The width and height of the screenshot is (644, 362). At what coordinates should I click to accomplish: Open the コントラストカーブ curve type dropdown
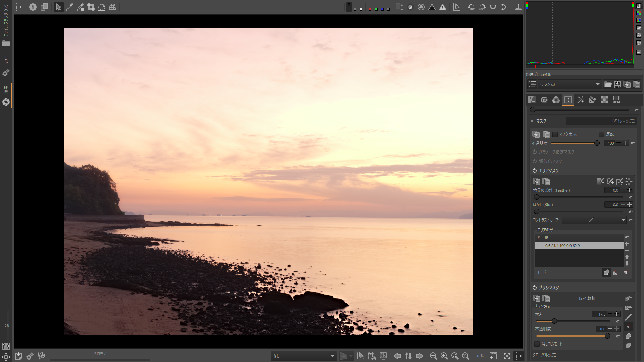pos(594,220)
